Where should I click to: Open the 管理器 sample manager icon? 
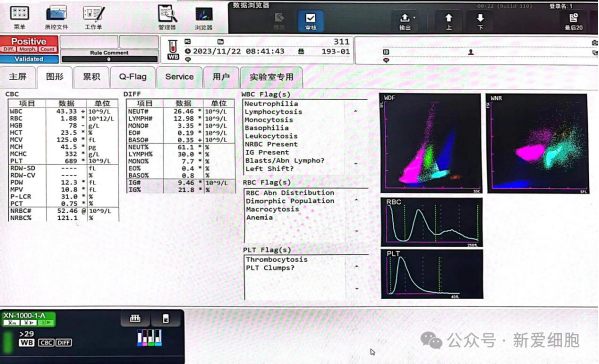coord(167,17)
